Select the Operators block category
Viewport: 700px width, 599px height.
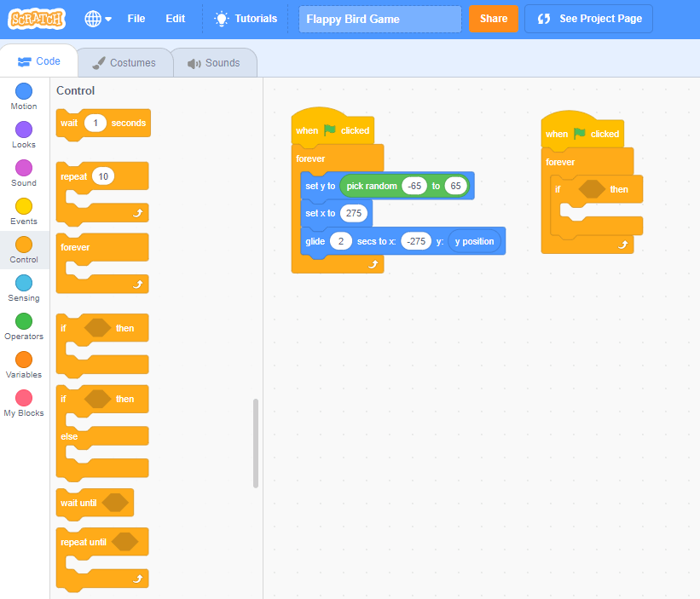coord(23,324)
